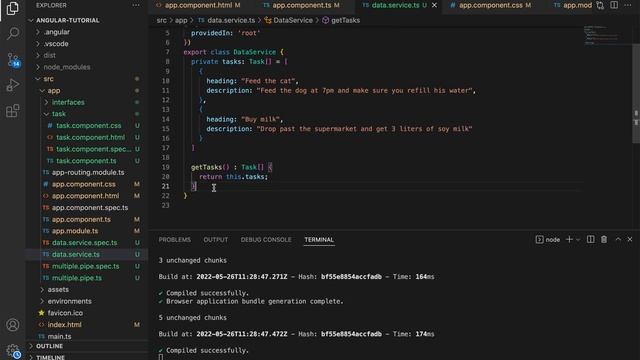Create a new terminal with plus icon
This screenshot has width=640, height=360.
pos(569,240)
